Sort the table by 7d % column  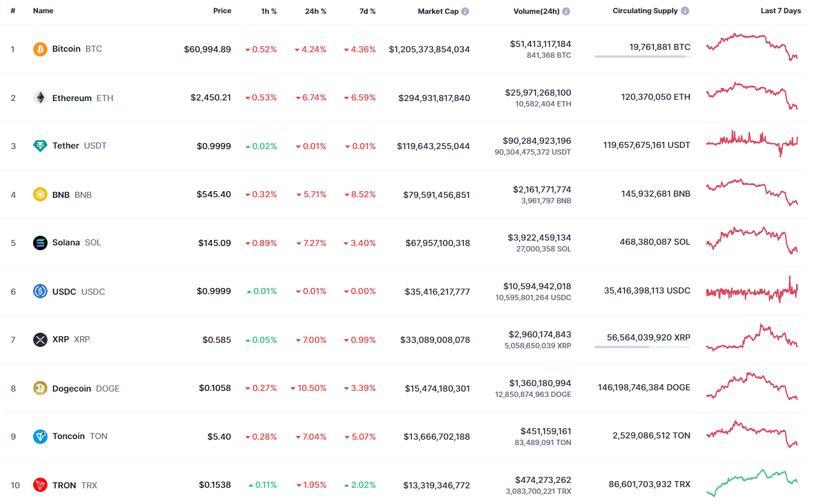[367, 11]
